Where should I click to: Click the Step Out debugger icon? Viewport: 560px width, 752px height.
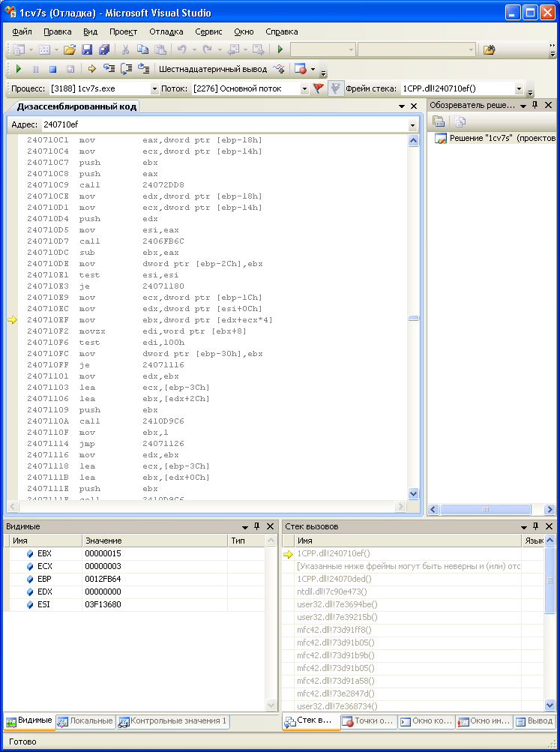(x=143, y=69)
